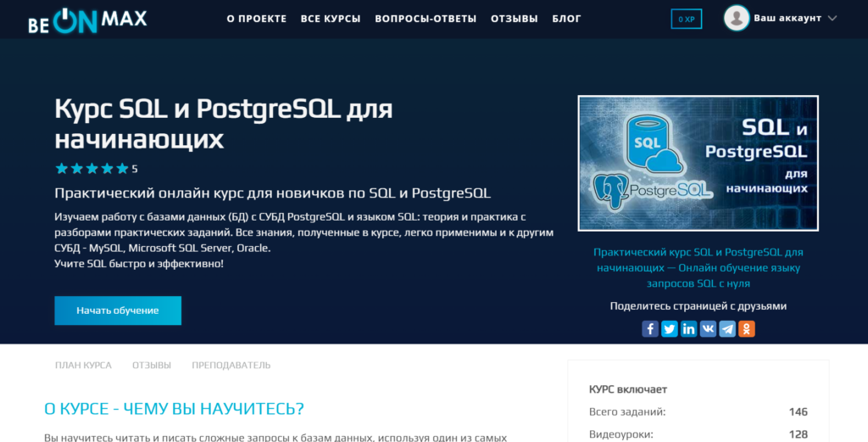Open the БЛОГ menu item

(566, 19)
